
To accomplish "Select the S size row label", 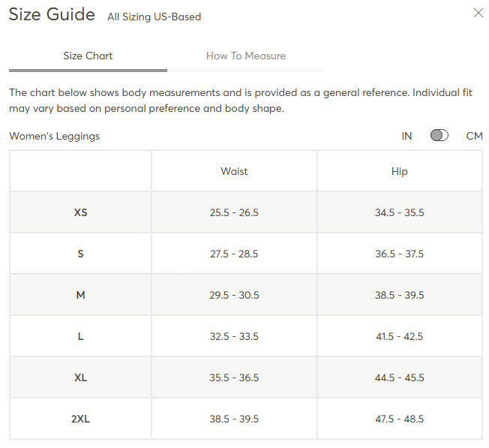I will point(80,254).
